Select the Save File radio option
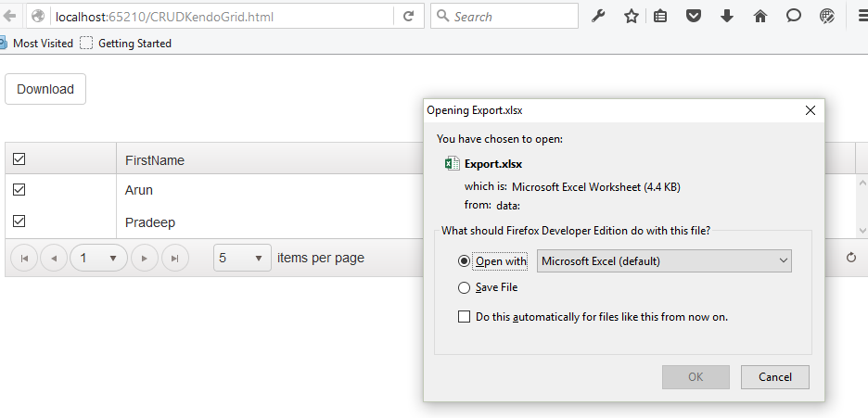The height and width of the screenshot is (418, 868). [465, 287]
